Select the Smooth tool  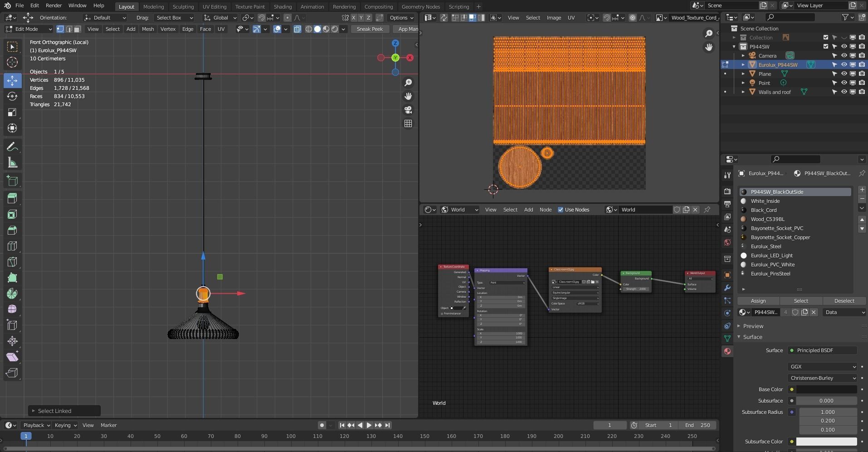click(12, 309)
